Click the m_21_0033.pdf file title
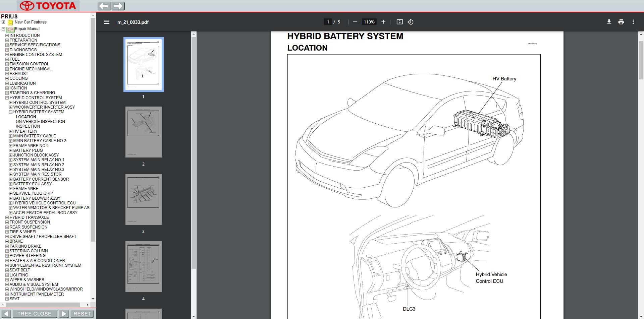 [x=133, y=22]
